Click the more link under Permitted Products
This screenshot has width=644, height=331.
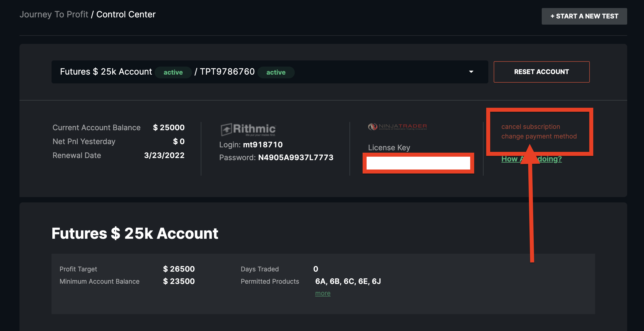point(323,293)
